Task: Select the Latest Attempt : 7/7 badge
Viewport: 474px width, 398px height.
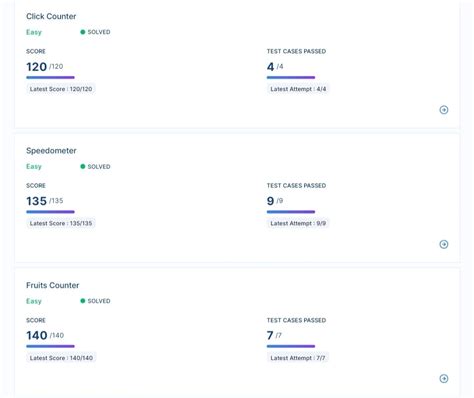Action: (x=298, y=358)
